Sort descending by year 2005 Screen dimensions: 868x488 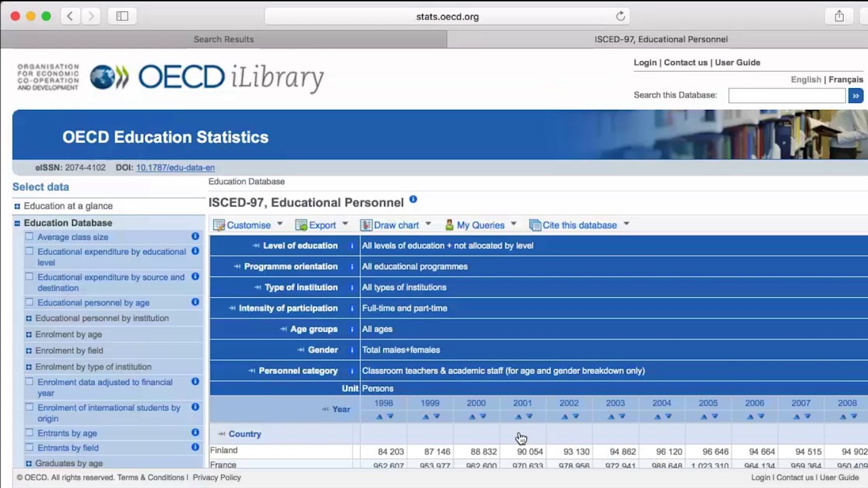coord(714,416)
